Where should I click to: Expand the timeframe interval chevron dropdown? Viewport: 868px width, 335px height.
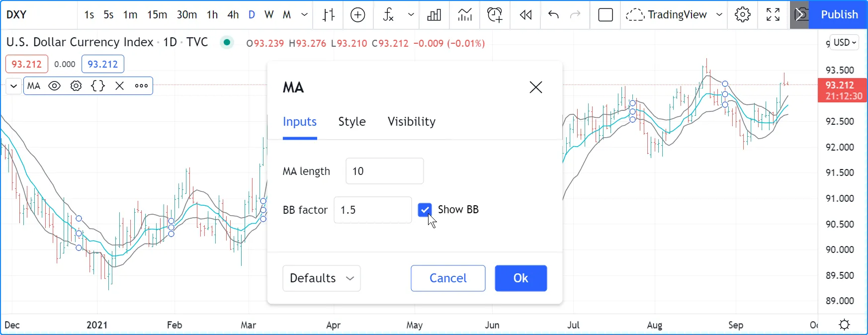tap(305, 15)
